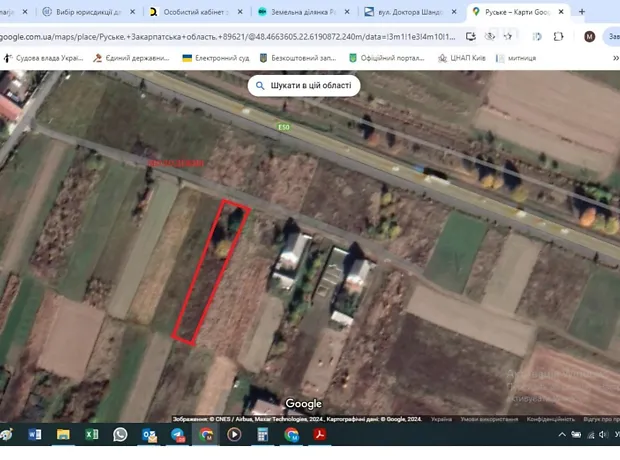
Task: Expand hidden bookmarks with double chevron
Action: (616, 58)
